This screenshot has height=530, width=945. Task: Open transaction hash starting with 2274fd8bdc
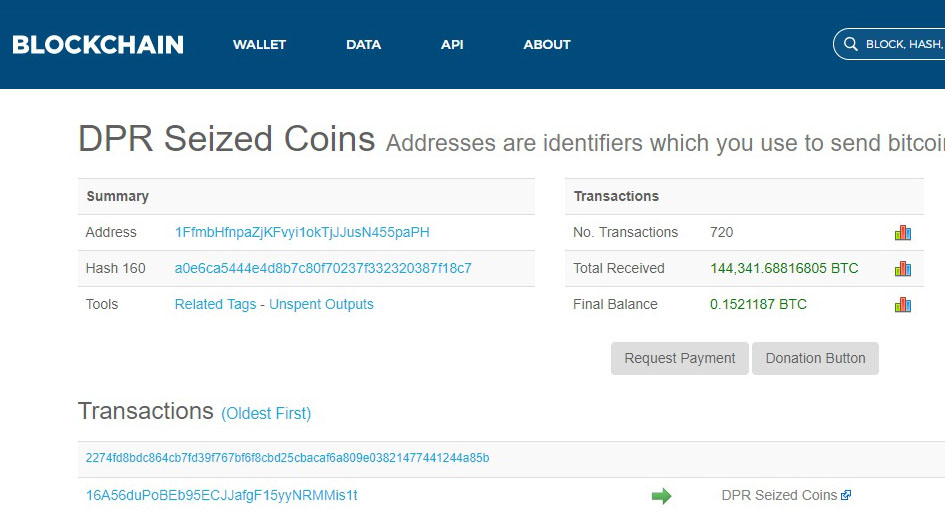click(287, 458)
